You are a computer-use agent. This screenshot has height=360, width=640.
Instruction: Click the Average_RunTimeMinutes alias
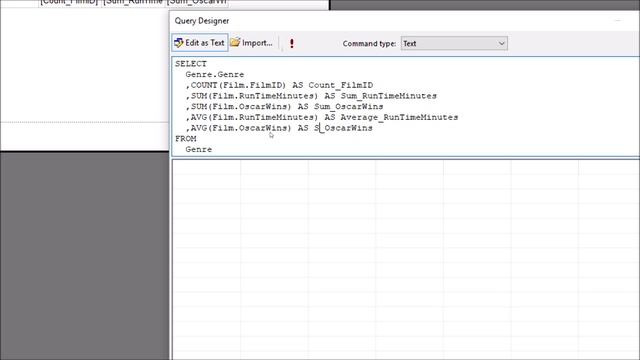399,117
